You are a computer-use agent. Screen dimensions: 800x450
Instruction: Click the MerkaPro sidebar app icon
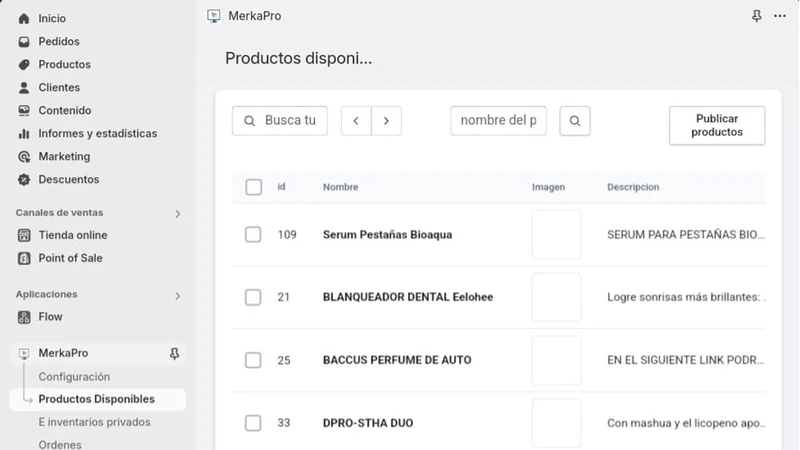click(x=24, y=353)
